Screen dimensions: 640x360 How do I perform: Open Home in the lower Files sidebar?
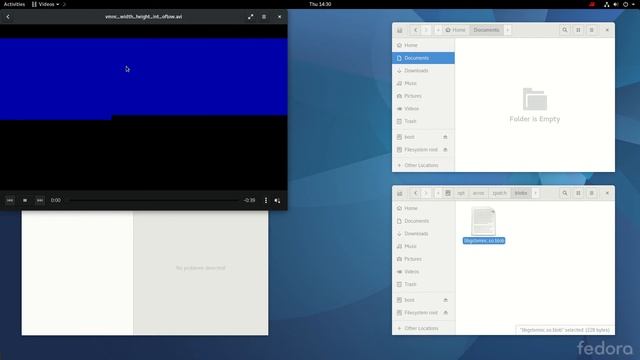tap(423, 208)
